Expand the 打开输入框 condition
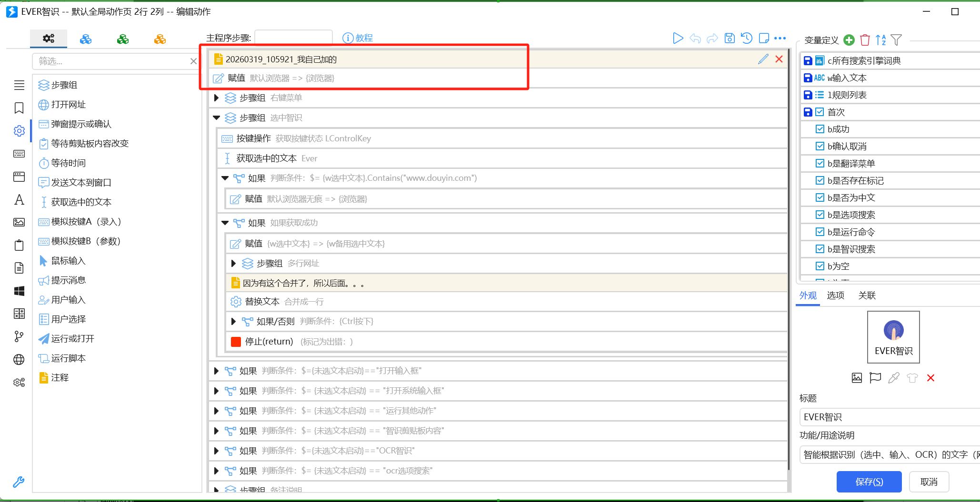Screen dimensions: 980x502 point(216,371)
